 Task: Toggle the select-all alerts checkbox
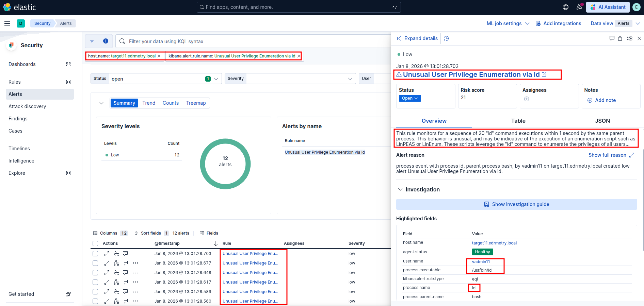(x=95, y=243)
